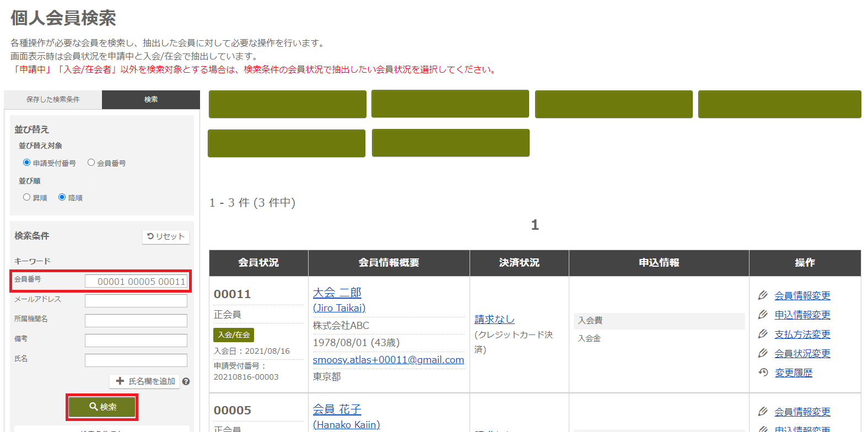Focus the 会員番号 input field
Screen dimensions: 868x432
(x=136, y=282)
